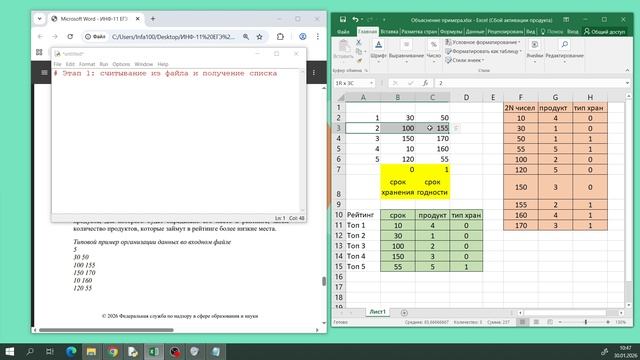
Task: Open new tab in Chrome
Action: (153, 19)
